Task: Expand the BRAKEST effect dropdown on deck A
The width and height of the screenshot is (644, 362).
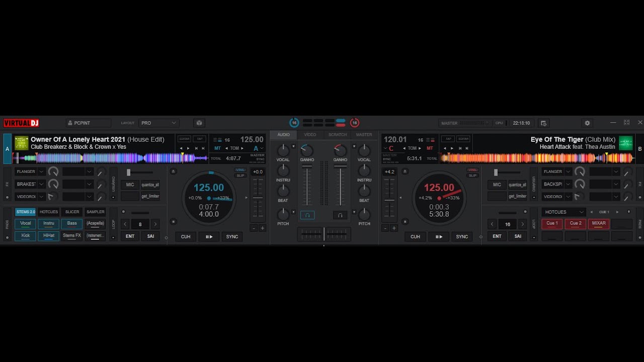Action: 41,184
